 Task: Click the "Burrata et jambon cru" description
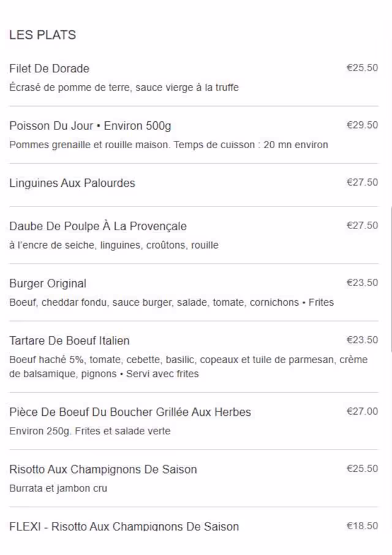pos(58,489)
